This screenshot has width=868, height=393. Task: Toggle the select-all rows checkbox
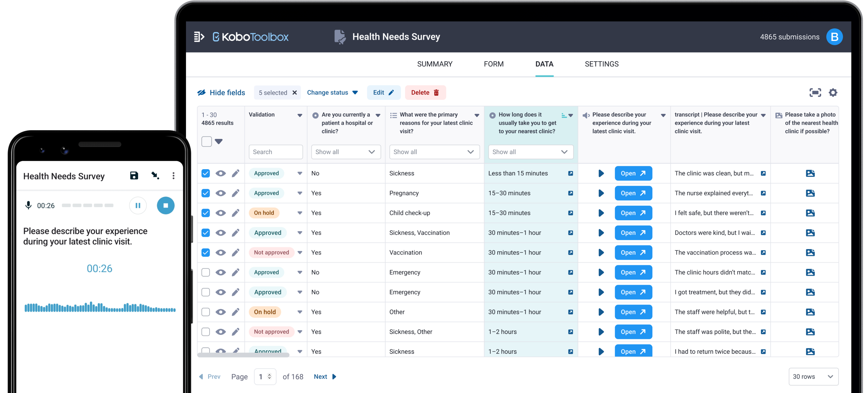(207, 142)
